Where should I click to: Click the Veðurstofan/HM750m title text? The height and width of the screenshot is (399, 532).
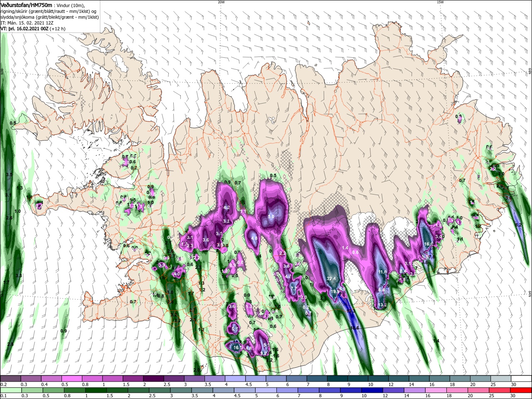click(x=26, y=5)
